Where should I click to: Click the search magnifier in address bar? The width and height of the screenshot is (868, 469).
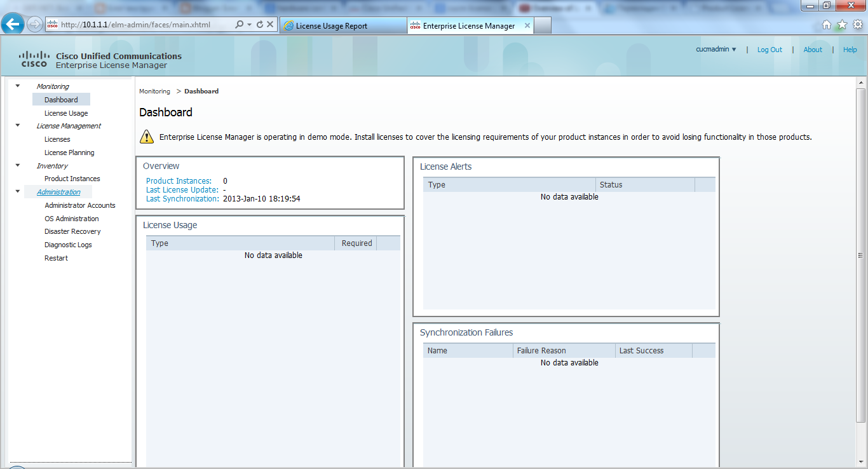point(240,25)
